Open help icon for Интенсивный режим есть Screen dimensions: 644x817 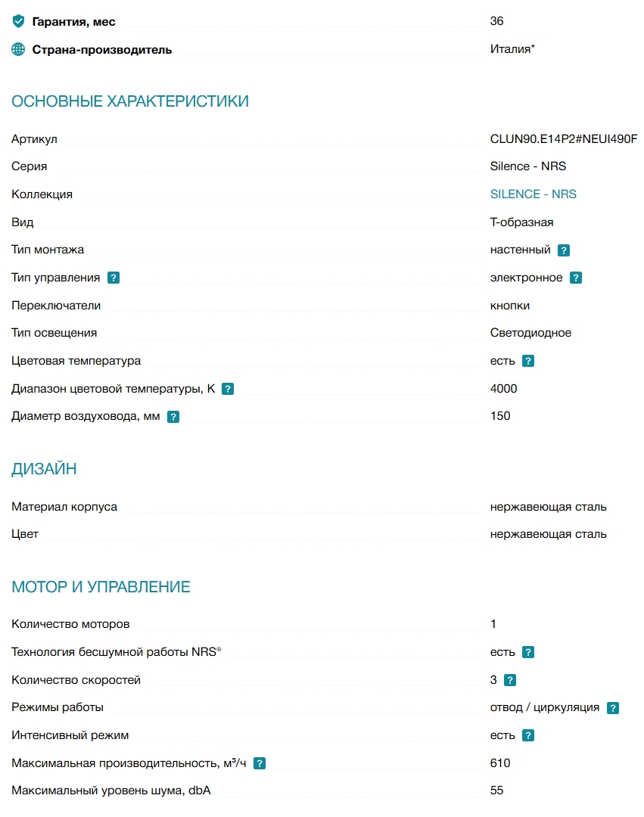click(x=528, y=736)
